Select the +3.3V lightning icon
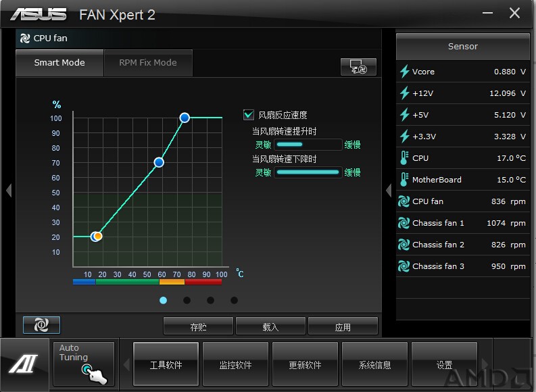536x392 pixels. 404,137
